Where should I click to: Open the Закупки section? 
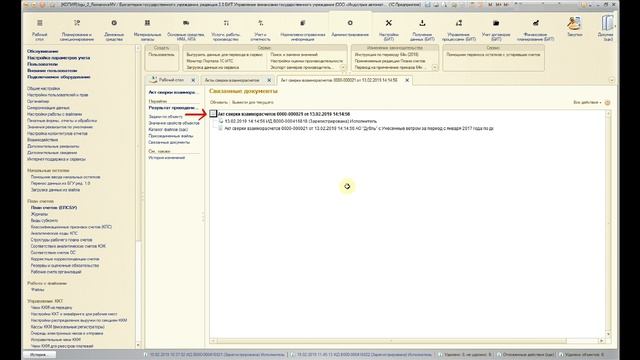coord(574,27)
